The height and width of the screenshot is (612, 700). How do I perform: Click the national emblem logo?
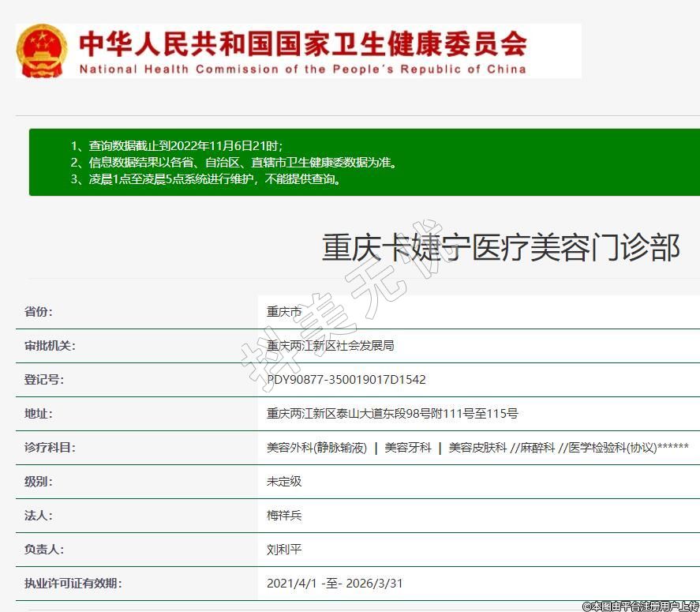click(43, 51)
